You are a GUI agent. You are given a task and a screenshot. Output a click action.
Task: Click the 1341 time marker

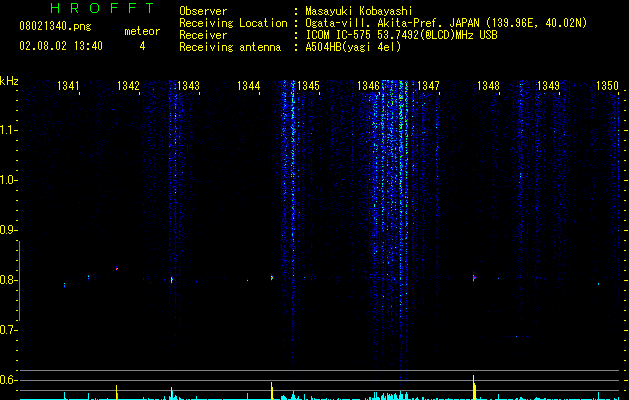[68, 86]
